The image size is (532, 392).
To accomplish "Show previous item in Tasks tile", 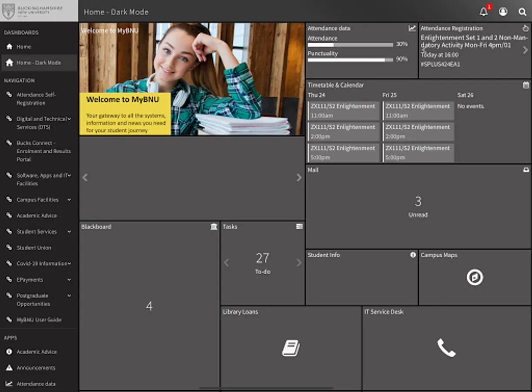I will 226,263.
